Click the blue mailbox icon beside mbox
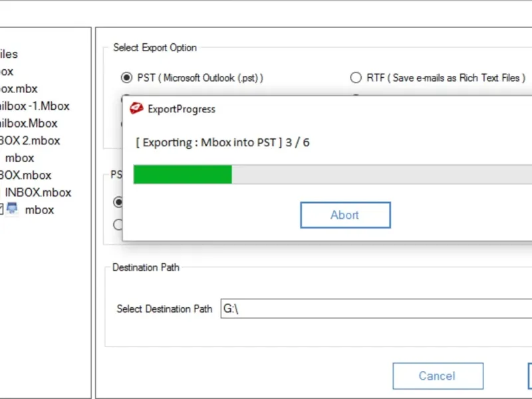532x399 pixels. pyautogui.click(x=13, y=209)
